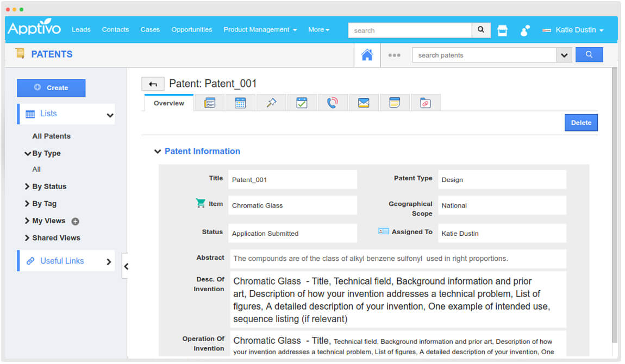Add a new view with My Views plus icon

click(x=75, y=221)
